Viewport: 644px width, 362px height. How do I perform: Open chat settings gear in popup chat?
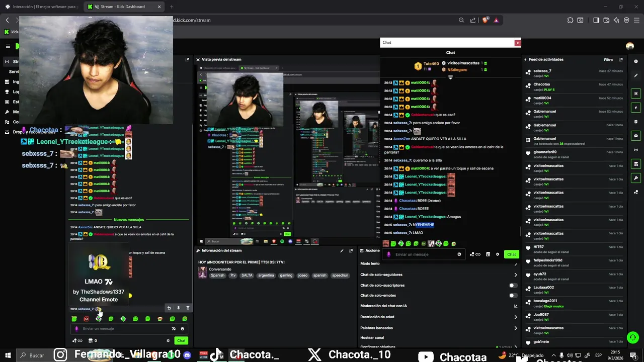(498, 254)
